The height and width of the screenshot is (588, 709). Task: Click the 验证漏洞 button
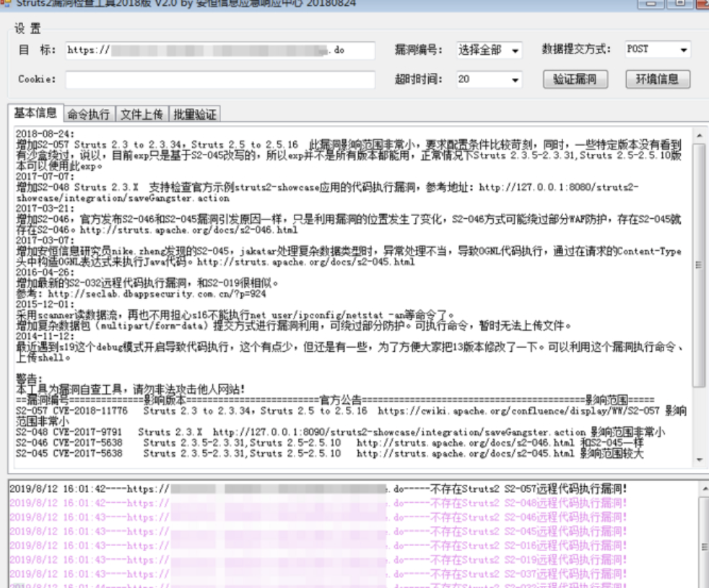575,79
